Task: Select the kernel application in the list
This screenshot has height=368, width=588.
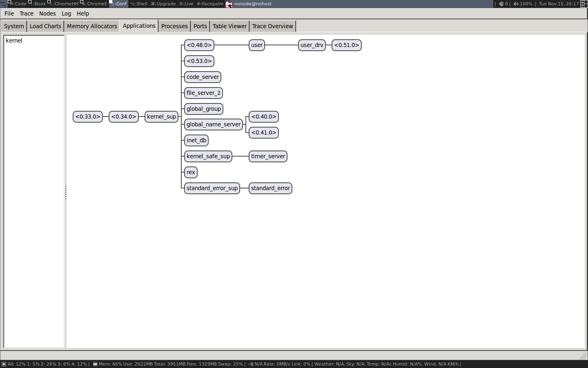Action: point(34,40)
